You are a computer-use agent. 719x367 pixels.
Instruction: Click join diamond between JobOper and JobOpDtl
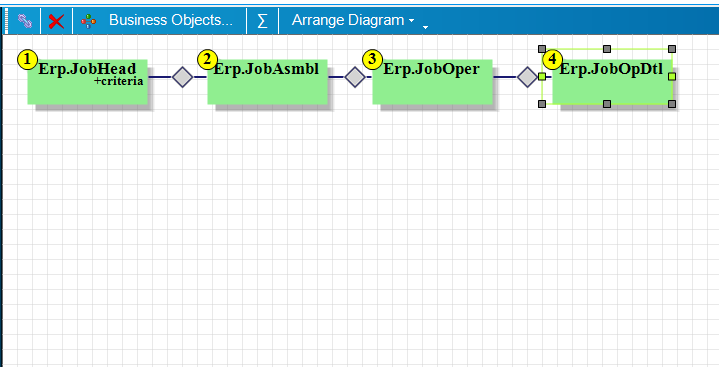(x=527, y=77)
